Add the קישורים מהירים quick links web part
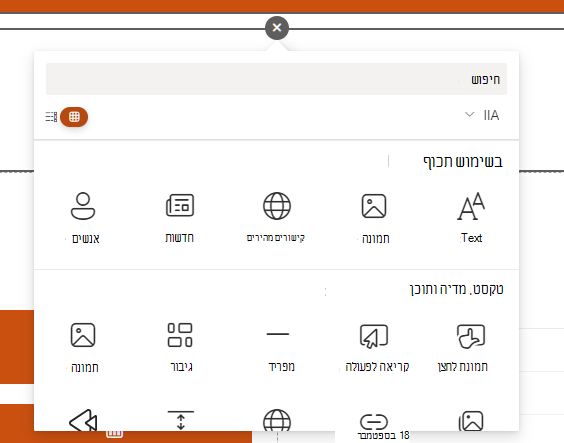Viewport: 564px width, 443px height. 277,218
